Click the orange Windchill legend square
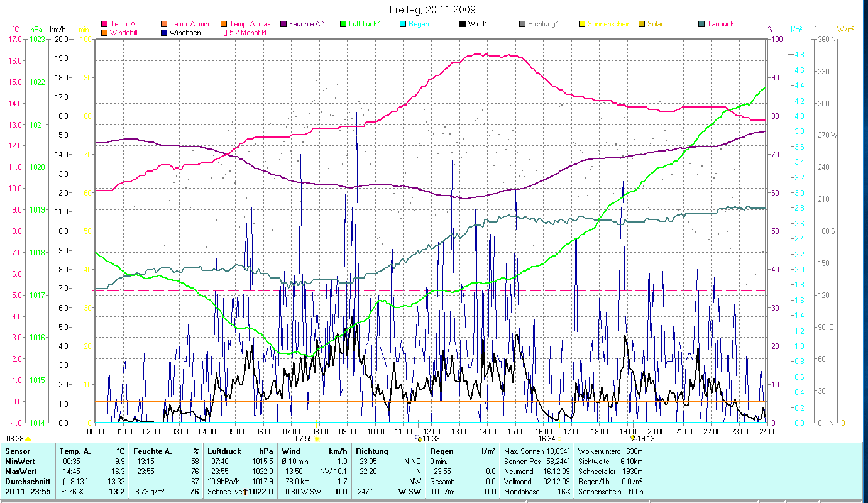Image resolution: width=868 pixels, height=503 pixels. pos(104,33)
